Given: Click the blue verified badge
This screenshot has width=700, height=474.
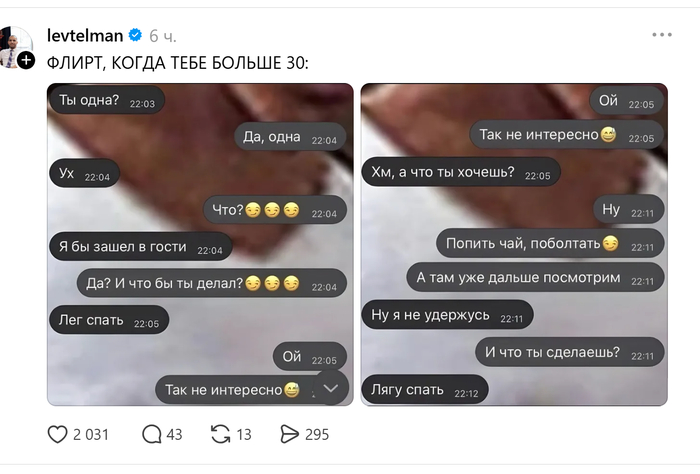Looking at the screenshot, I should [135, 35].
